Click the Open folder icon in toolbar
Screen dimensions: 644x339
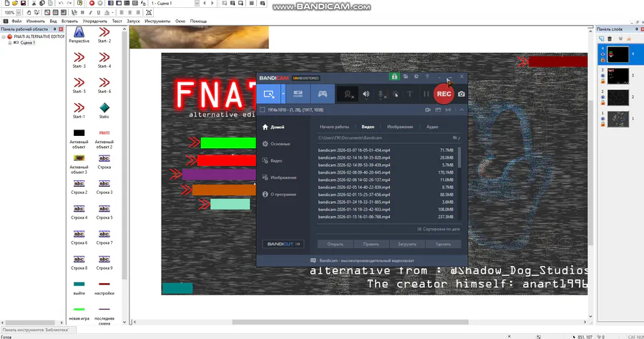click(15, 3)
